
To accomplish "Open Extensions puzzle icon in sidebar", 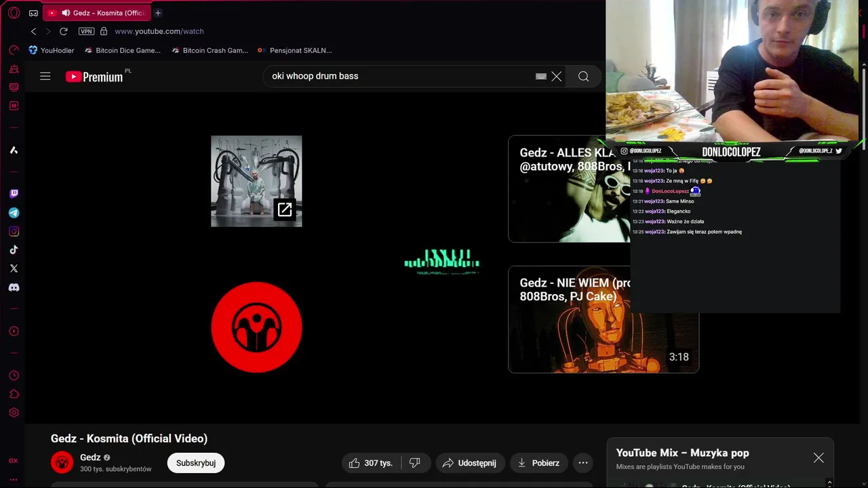I will point(14,394).
